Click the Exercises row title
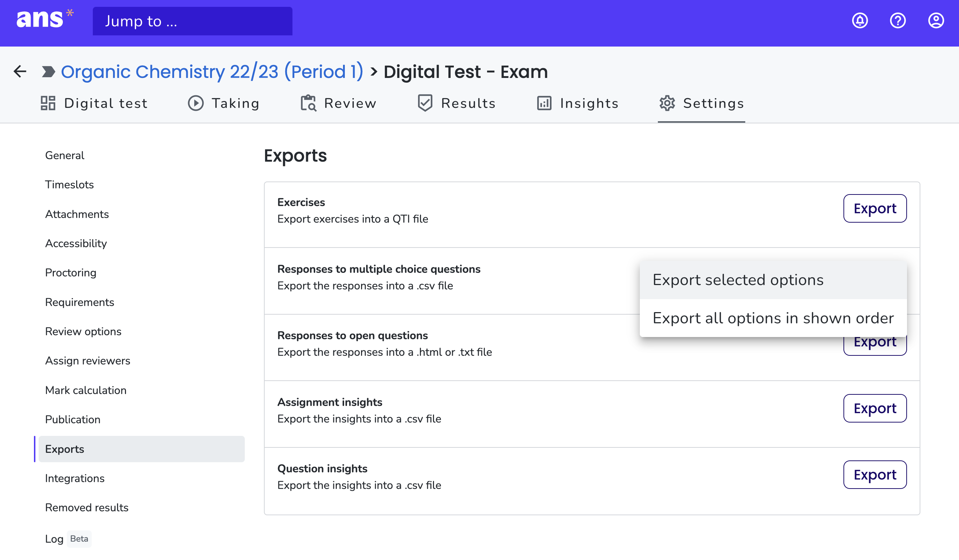959x560 pixels. tap(301, 202)
